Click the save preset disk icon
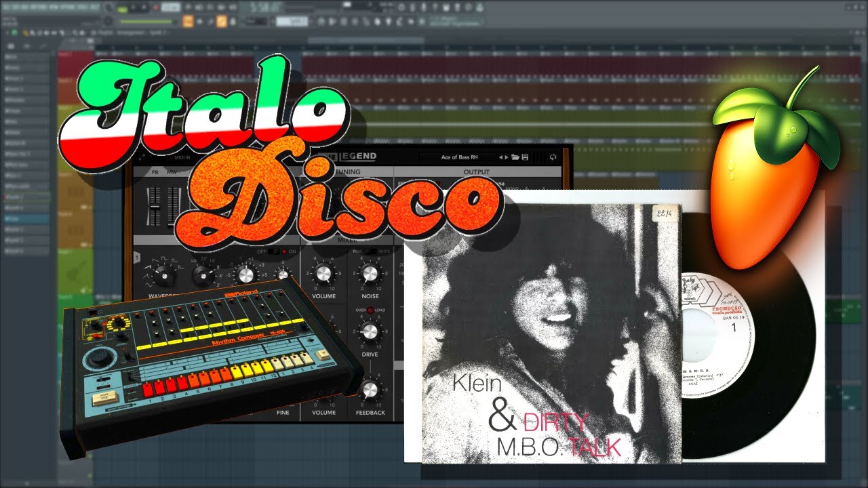Image resolution: width=868 pixels, height=488 pixels. point(525,157)
